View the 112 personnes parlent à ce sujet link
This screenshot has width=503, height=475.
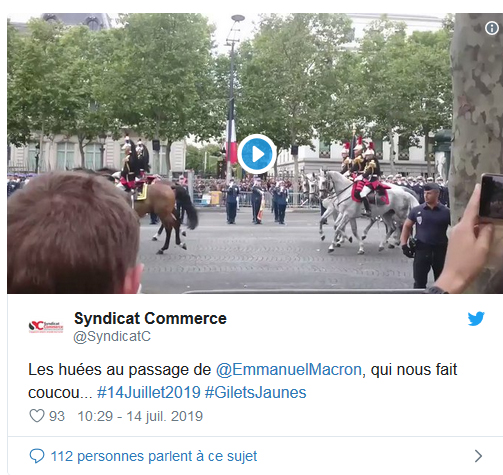click(x=154, y=456)
